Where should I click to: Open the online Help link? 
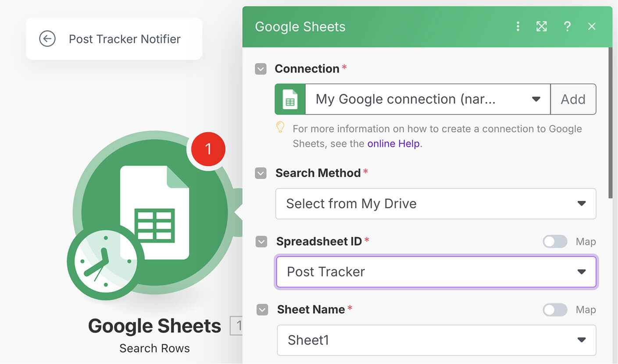click(x=393, y=143)
